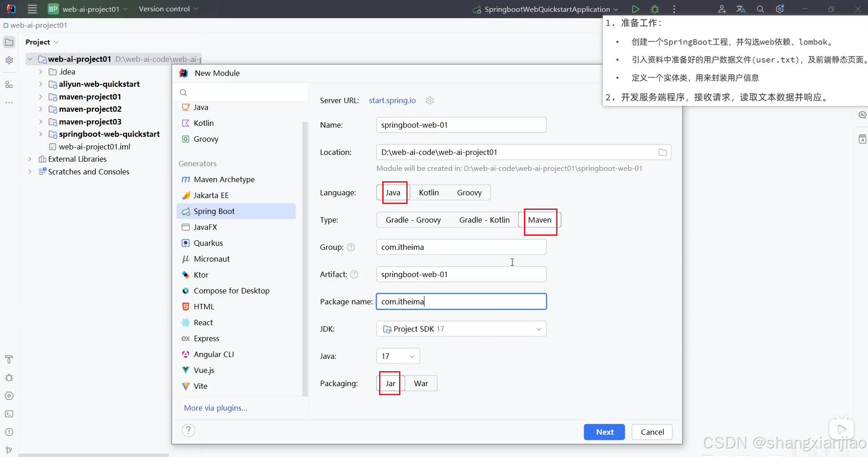868x457 pixels.
Task: Click the Group input field
Action: click(461, 247)
